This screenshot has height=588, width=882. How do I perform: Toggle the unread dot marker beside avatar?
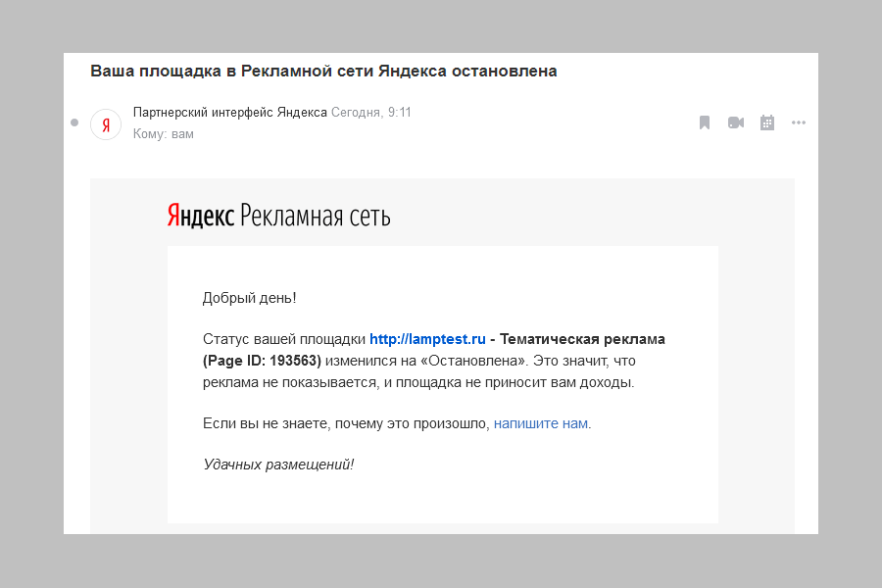tap(74, 122)
